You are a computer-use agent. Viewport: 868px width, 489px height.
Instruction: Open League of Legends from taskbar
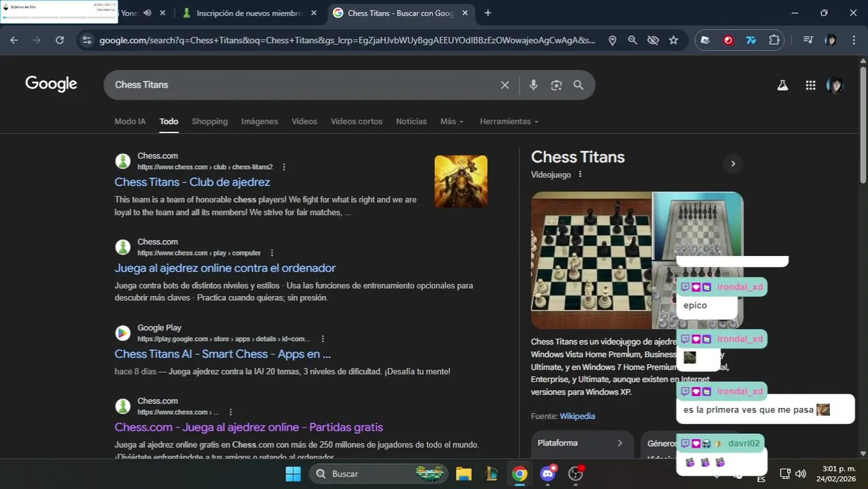click(492, 473)
